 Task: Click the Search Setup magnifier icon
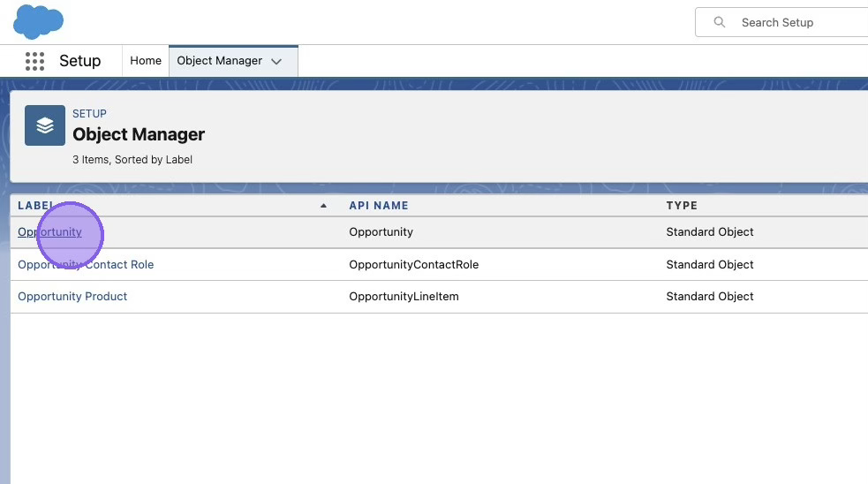tap(719, 22)
